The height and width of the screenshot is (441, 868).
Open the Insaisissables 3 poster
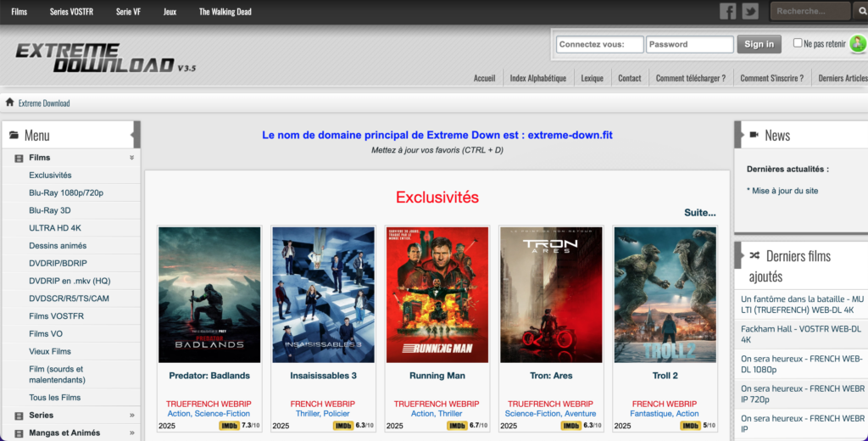pyautogui.click(x=323, y=295)
